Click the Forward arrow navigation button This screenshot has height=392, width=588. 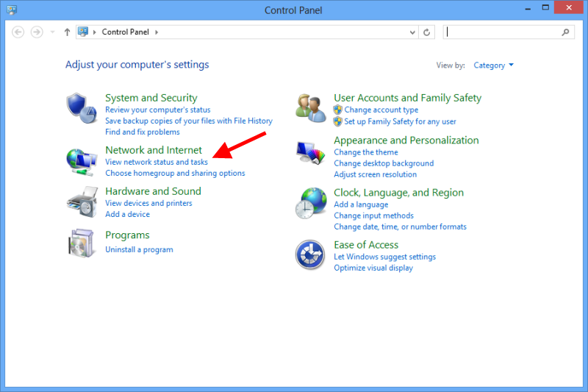coord(37,32)
